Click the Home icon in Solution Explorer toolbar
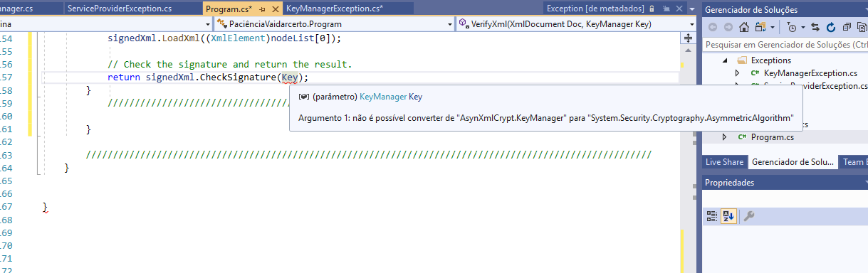Screen dimensions: 868x273 [x=744, y=28]
